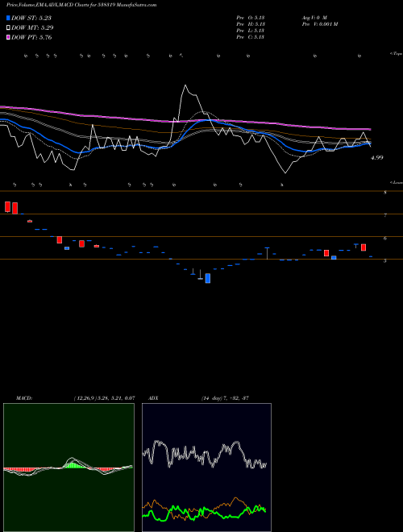Viewport: 403px width, 532px height.
Task: Click the 'Pre O: 5.18' value
Action: click(x=251, y=18)
